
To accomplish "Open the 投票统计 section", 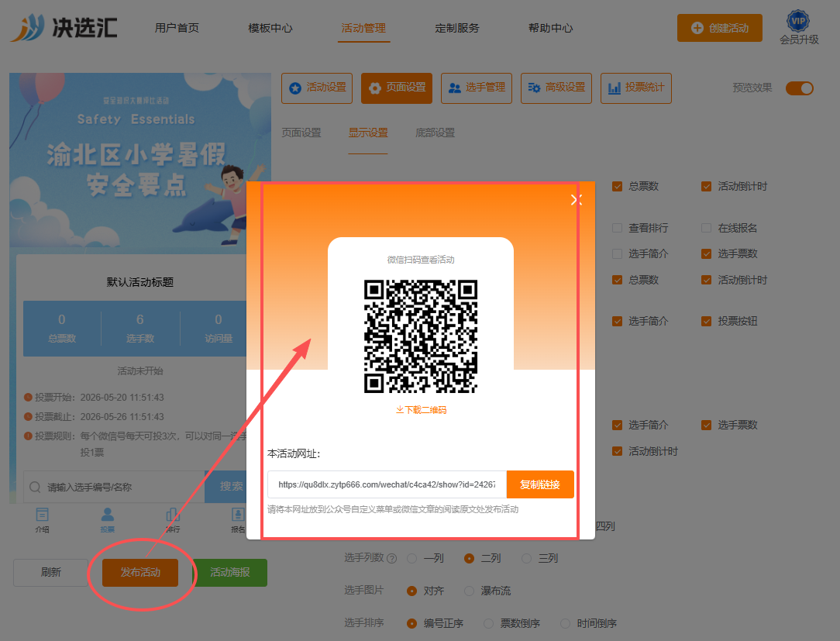I will [636, 88].
